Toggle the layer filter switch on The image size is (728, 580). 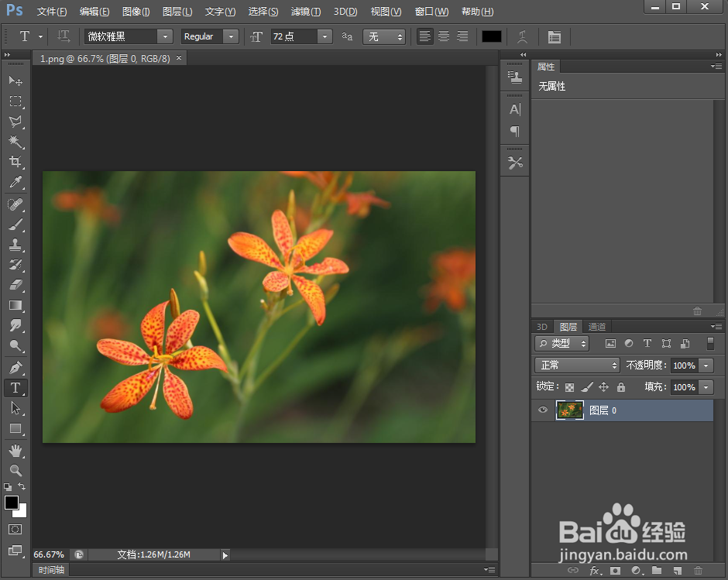710,343
